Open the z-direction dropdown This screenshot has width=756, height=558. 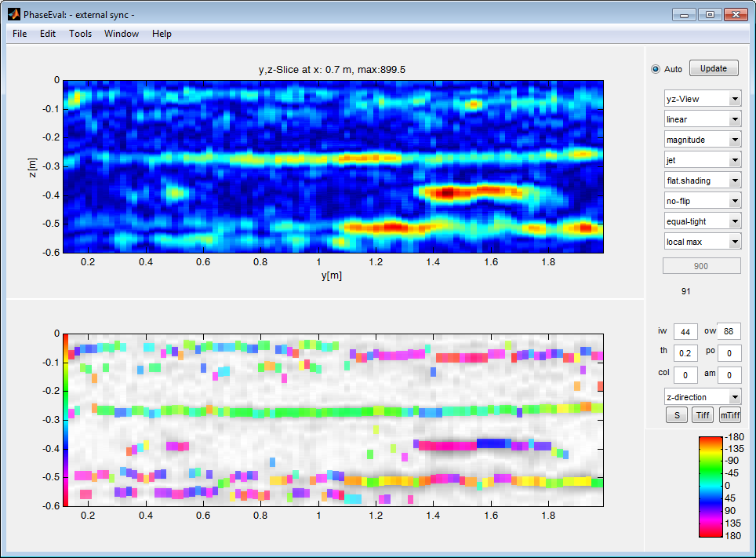tap(703, 397)
